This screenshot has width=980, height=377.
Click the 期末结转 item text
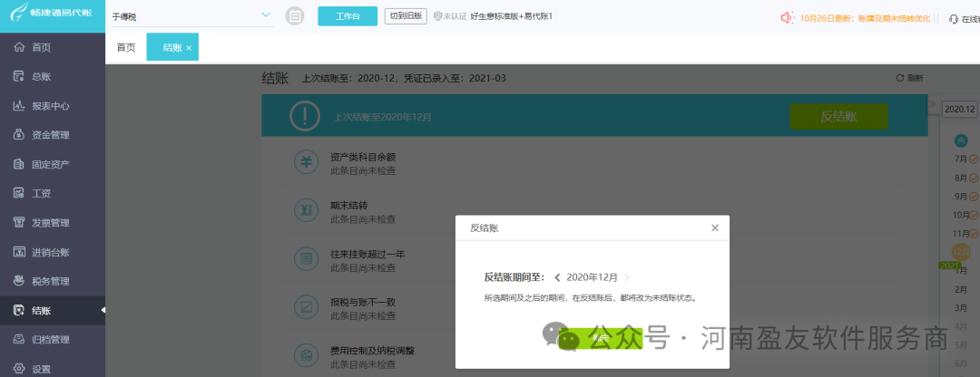350,206
